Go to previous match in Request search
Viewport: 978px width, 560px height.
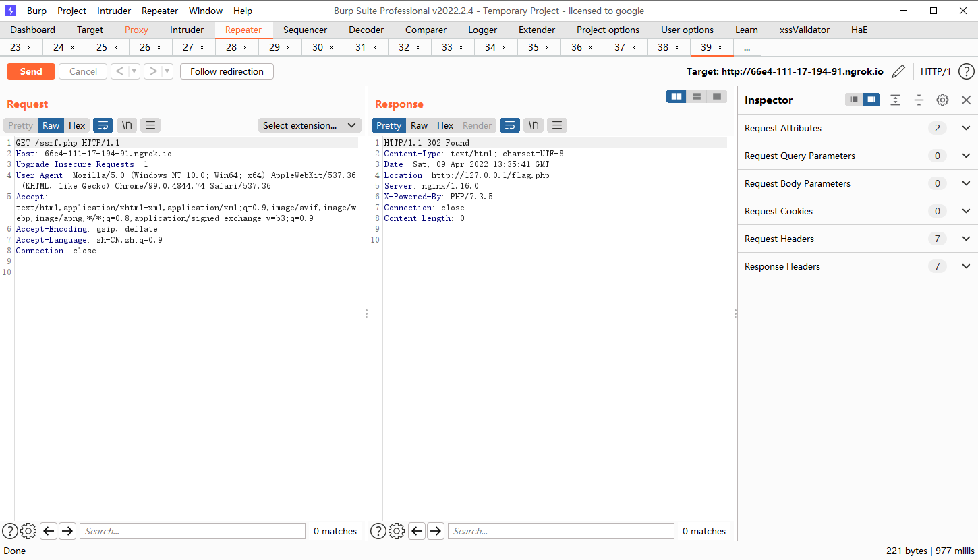click(x=49, y=531)
